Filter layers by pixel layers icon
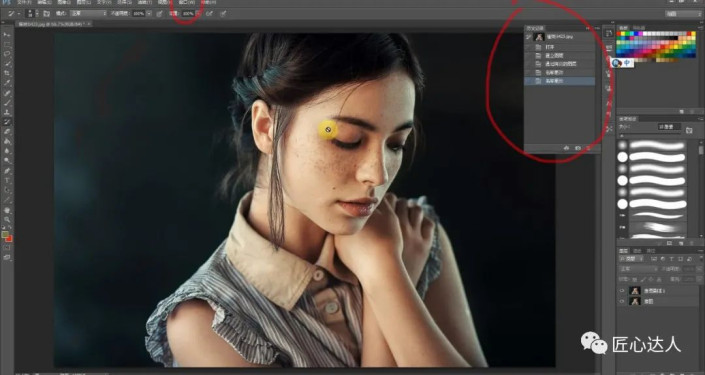Viewport: 705px width, 375px height. click(654, 259)
